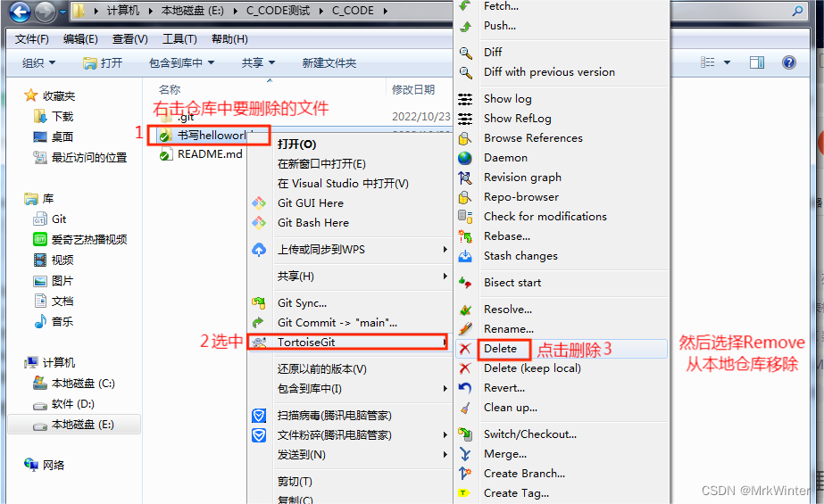824x504 pixels.
Task: Open the 查看(V) menu
Action: click(x=129, y=39)
